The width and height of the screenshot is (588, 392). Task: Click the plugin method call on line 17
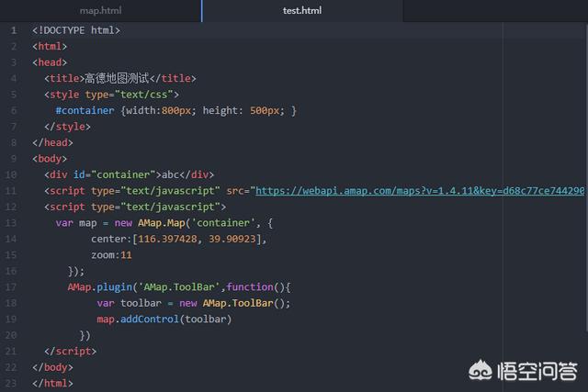114,287
